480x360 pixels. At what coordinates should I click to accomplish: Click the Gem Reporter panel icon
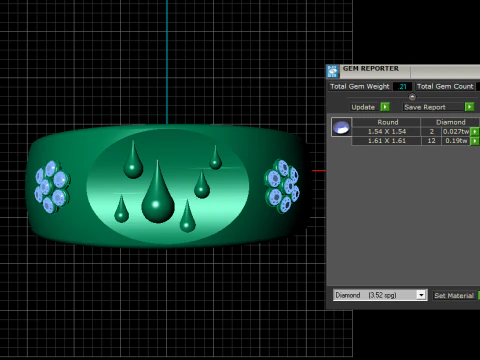coord(332,71)
